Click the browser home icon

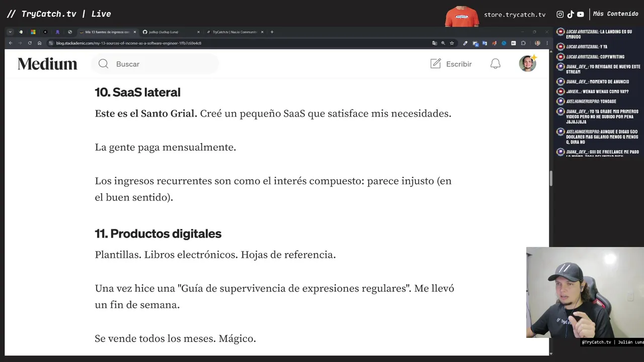(39, 43)
